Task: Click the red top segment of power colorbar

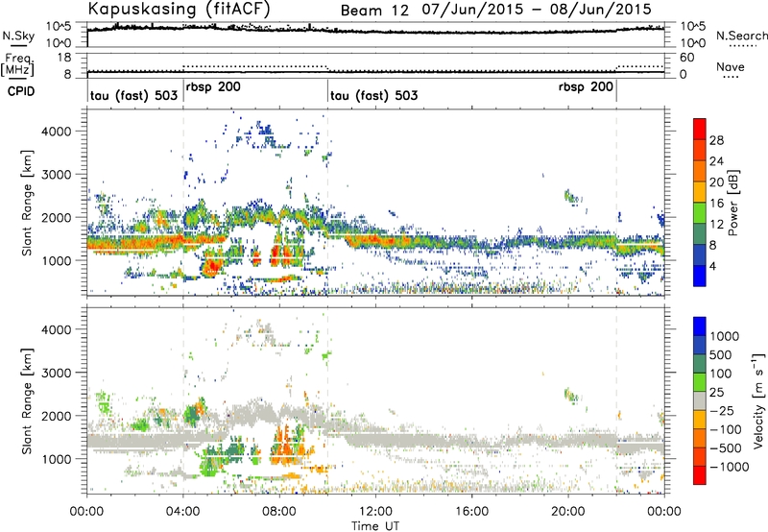Action: (700, 129)
